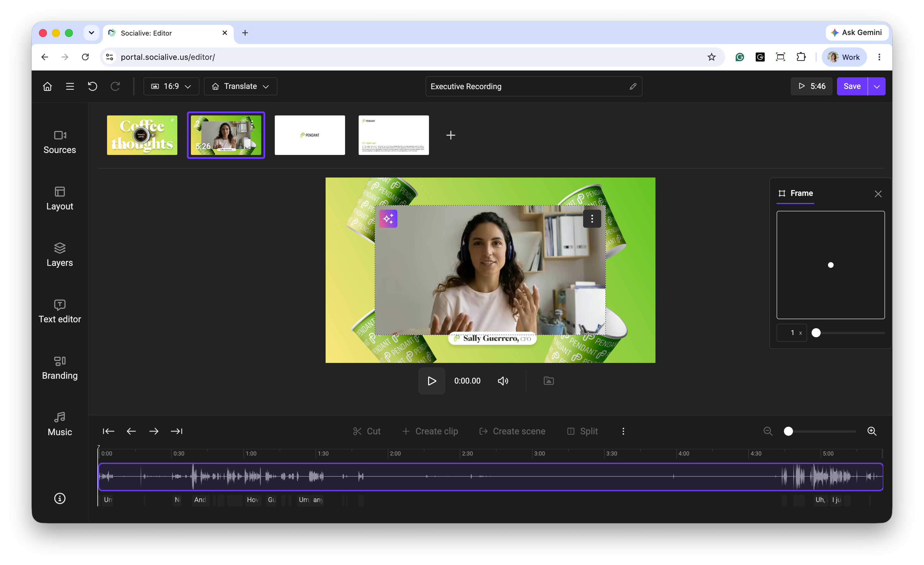Click the Cut button
Screen dimensions: 924x565
click(367, 431)
